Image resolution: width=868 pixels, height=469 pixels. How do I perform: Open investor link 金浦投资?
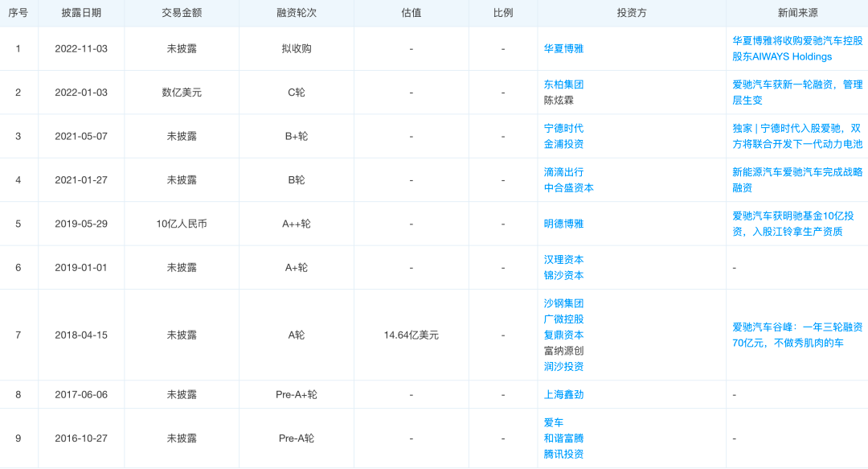point(563,144)
